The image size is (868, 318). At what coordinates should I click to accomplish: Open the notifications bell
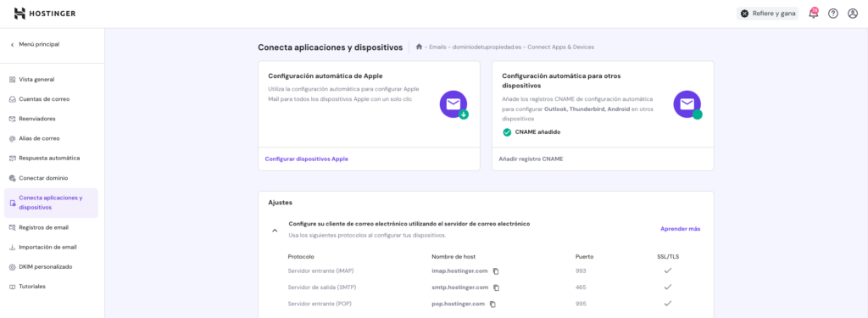[x=813, y=14]
